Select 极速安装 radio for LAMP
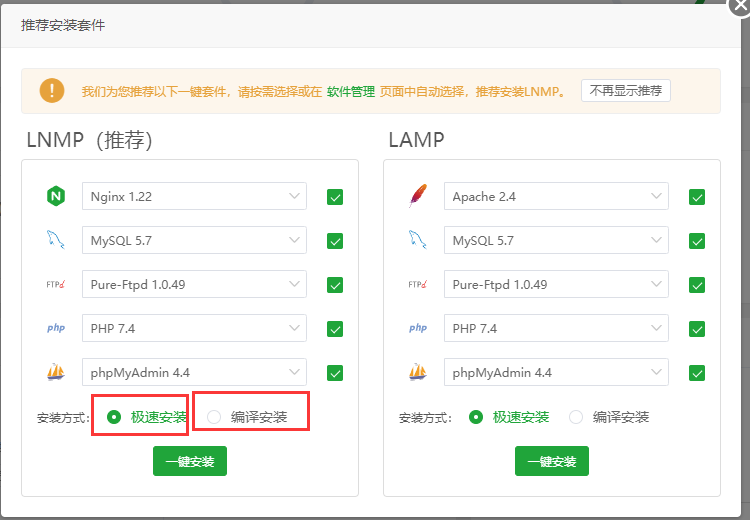This screenshot has width=750, height=520. [x=476, y=417]
